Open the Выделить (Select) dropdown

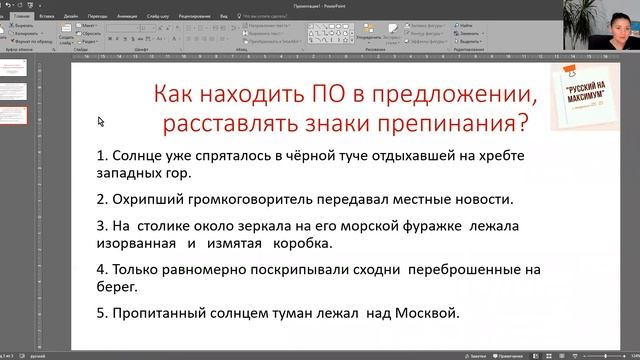click(x=469, y=41)
